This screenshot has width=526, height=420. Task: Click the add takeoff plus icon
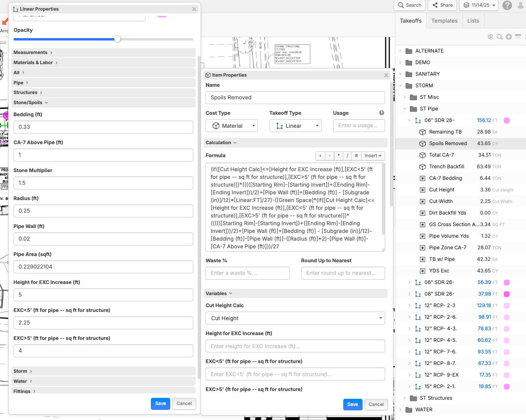pos(509,37)
